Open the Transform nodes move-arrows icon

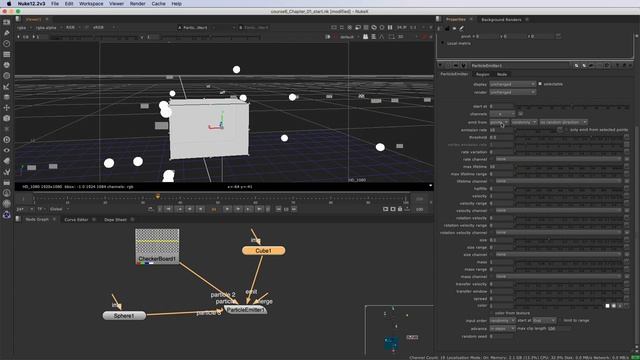tap(7, 108)
